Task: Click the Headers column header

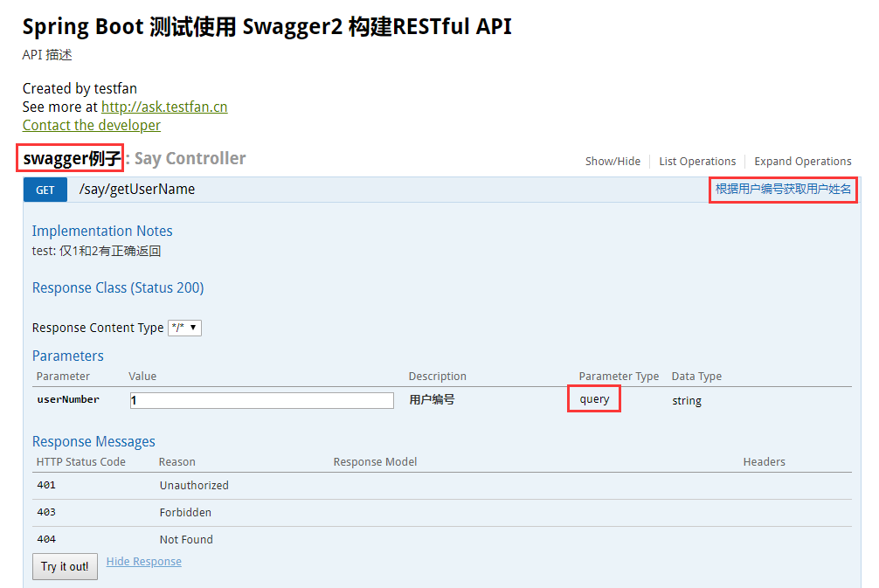Action: [x=764, y=462]
